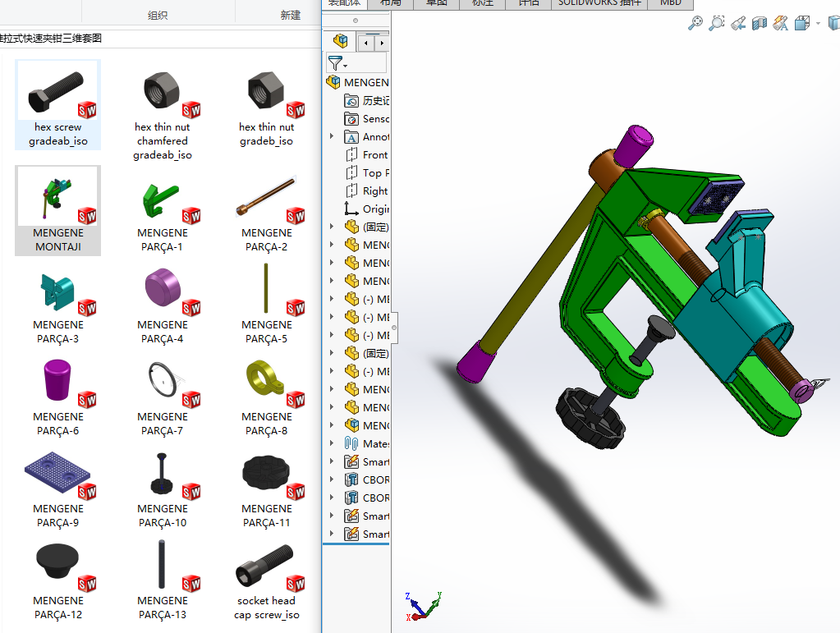Image resolution: width=840 pixels, height=633 pixels.
Task: Select the MENGENE PARÇA-2 threaded rod file
Action: point(267,210)
